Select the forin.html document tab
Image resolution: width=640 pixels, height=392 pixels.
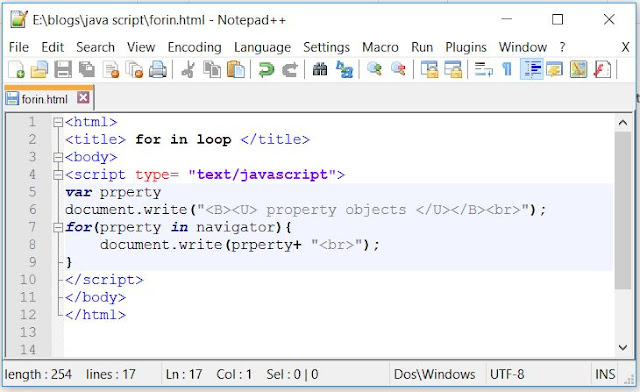click(x=49, y=98)
